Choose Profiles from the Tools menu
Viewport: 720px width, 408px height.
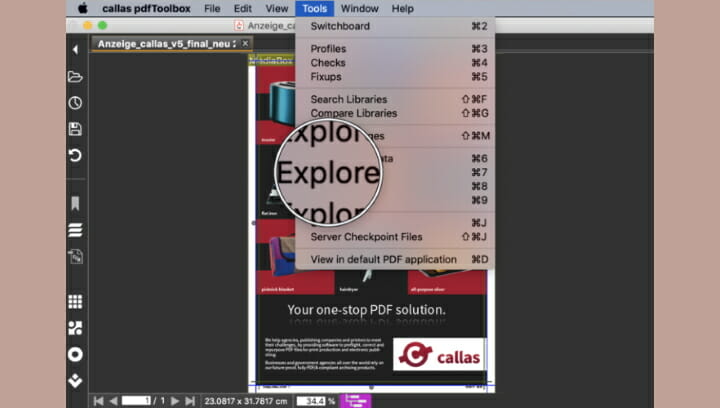395,49
